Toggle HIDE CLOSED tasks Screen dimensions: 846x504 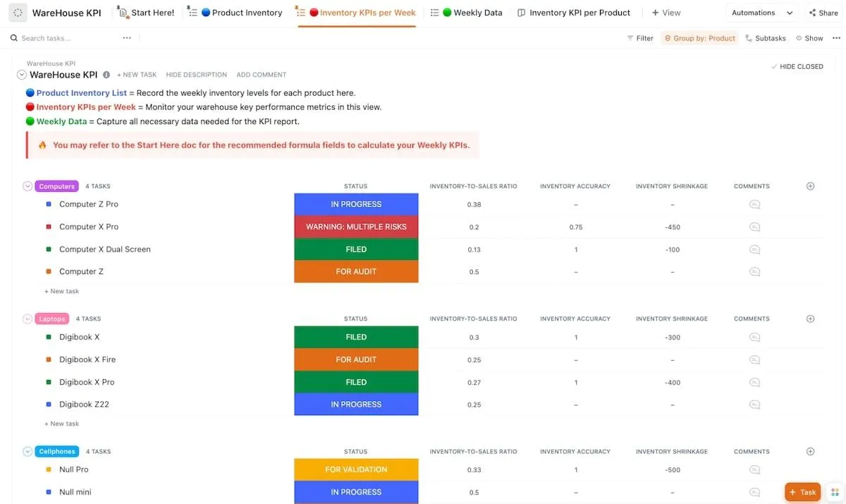pos(797,66)
